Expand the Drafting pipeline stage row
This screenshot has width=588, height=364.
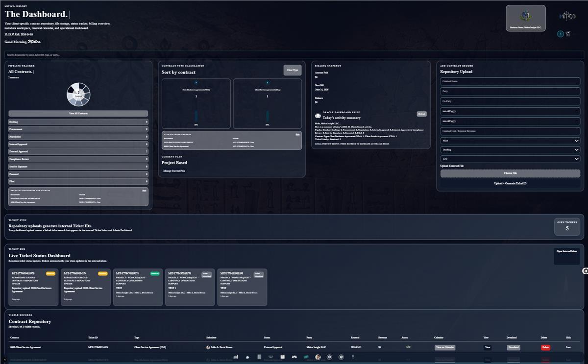[x=78, y=122]
